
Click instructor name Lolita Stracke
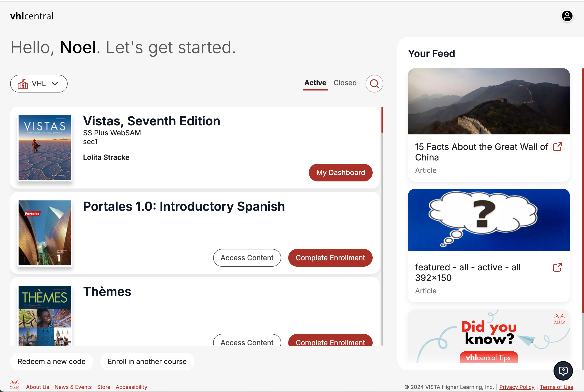click(106, 157)
